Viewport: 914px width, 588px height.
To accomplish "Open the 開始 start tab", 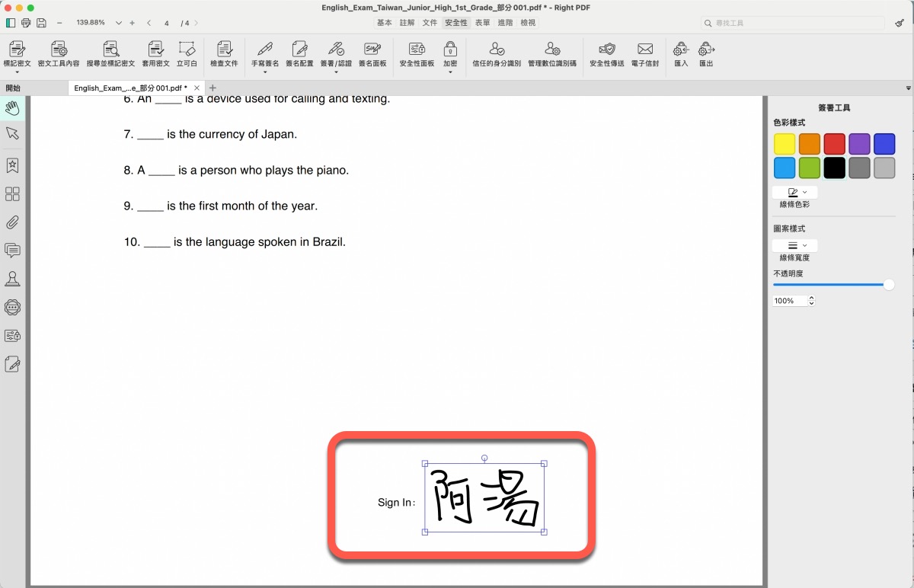I will (x=13, y=88).
